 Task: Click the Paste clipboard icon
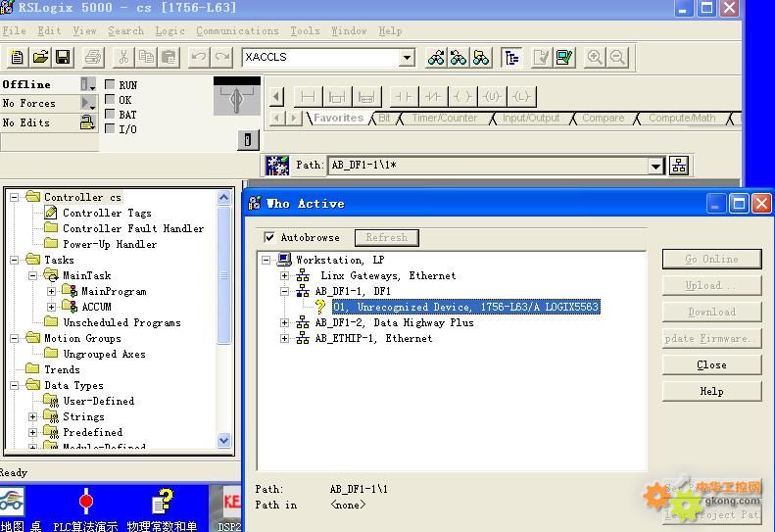(x=170, y=58)
